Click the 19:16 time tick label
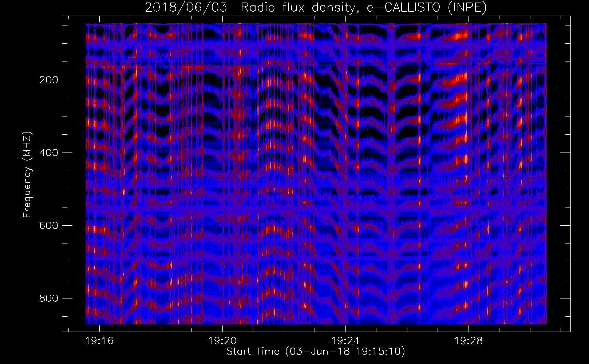This screenshot has height=364, width=589. [99, 341]
